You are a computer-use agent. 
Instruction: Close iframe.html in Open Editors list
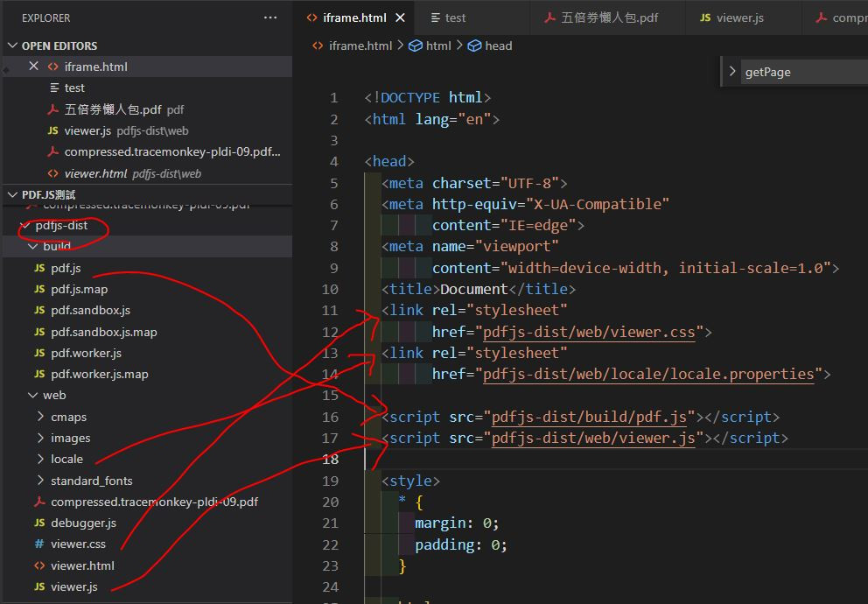pos(34,67)
